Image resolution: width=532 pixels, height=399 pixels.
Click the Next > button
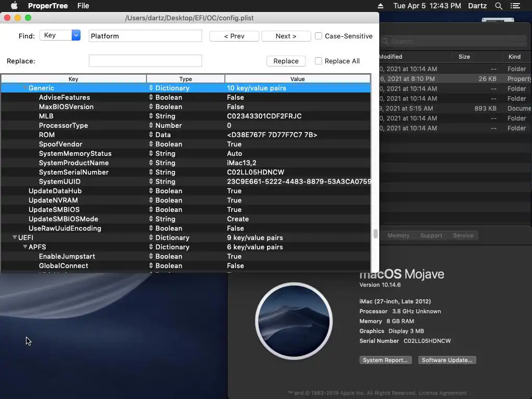(x=286, y=36)
